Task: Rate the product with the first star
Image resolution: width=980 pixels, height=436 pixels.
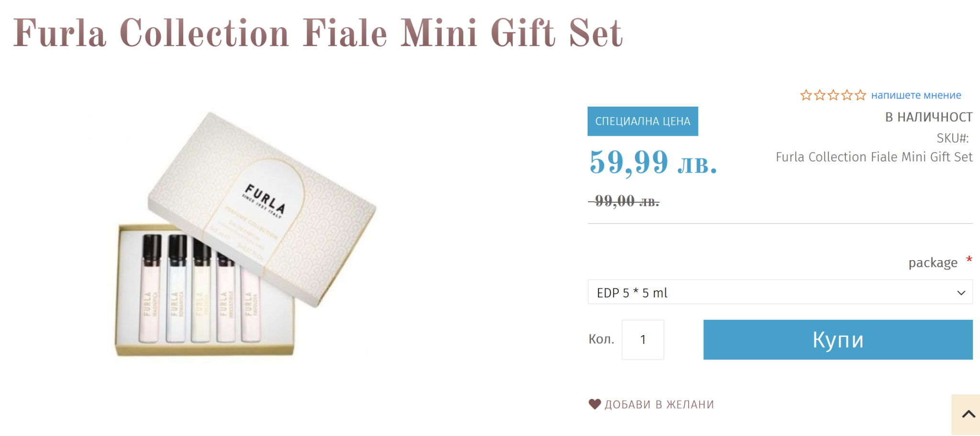Action: (806, 95)
